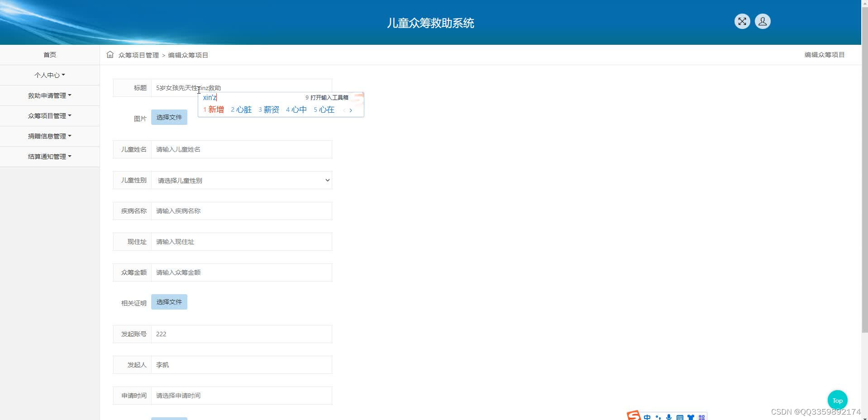Click the previous-page arrow in IME candidates
This screenshot has height=420, width=868.
344,110
